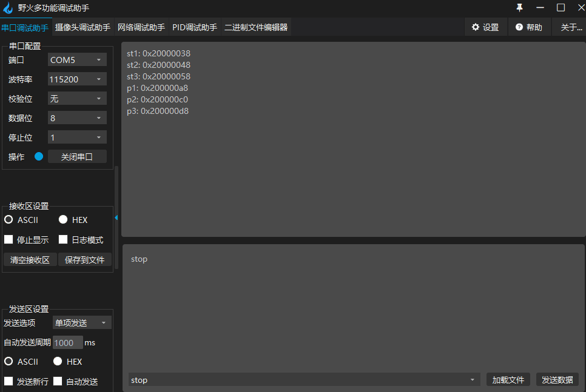The image size is (586, 392).
Task: Click the received line st1: 0x20000038
Action: [x=158, y=53]
